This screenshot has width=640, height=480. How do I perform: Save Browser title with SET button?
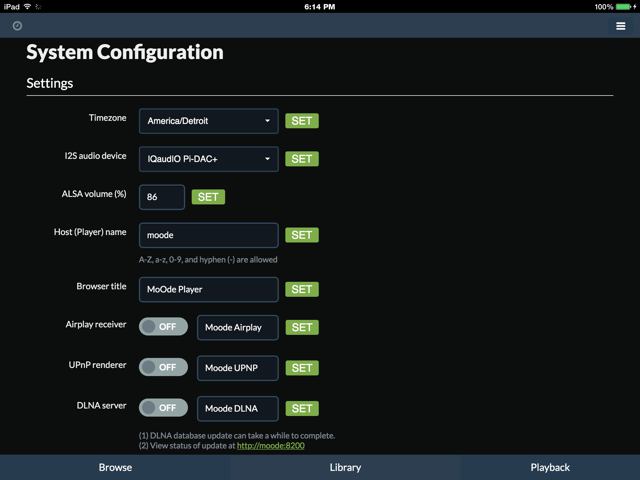point(302,289)
